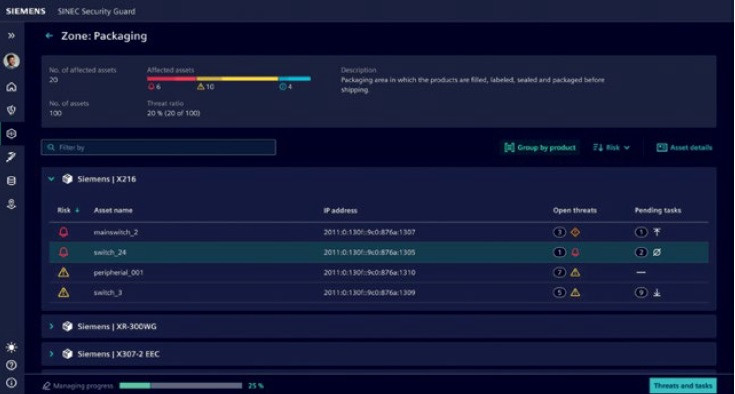This screenshot has width=735, height=394.
Task: Click SINEC Security Guard title
Action: pos(97,11)
